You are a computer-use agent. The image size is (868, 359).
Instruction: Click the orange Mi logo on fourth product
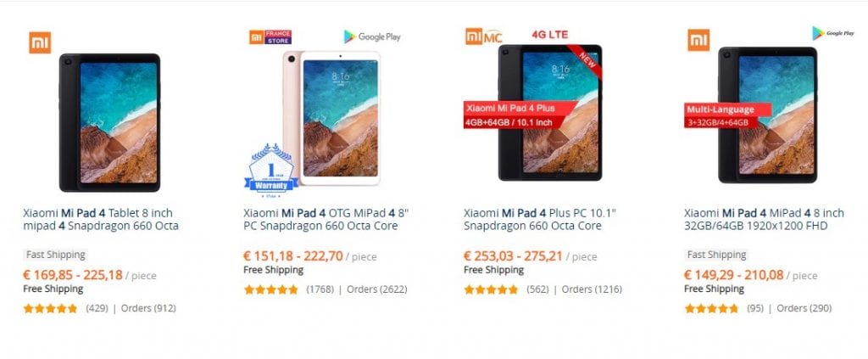point(698,40)
